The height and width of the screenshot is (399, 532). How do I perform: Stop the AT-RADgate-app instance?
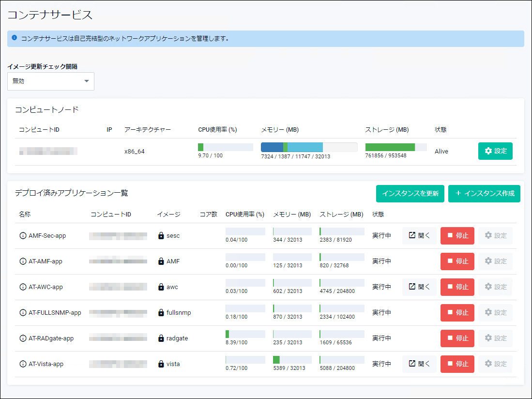point(457,338)
